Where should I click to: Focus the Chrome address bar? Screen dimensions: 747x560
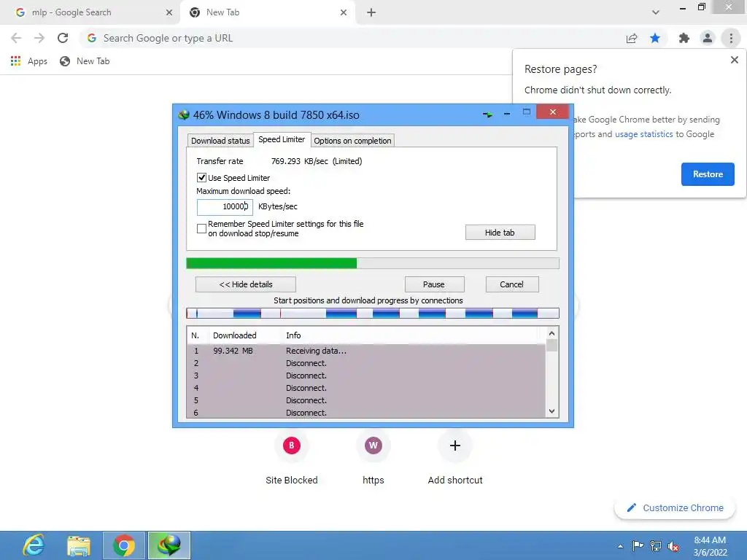(352, 38)
